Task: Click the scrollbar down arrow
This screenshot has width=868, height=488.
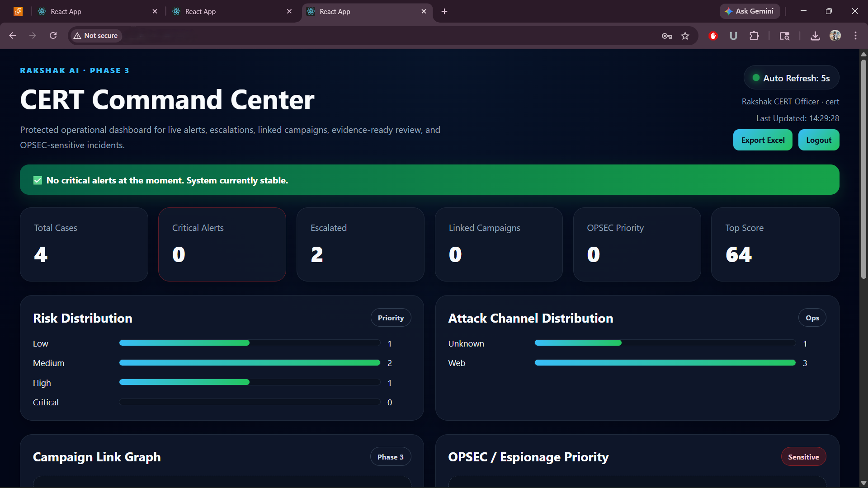Action: [x=863, y=483]
